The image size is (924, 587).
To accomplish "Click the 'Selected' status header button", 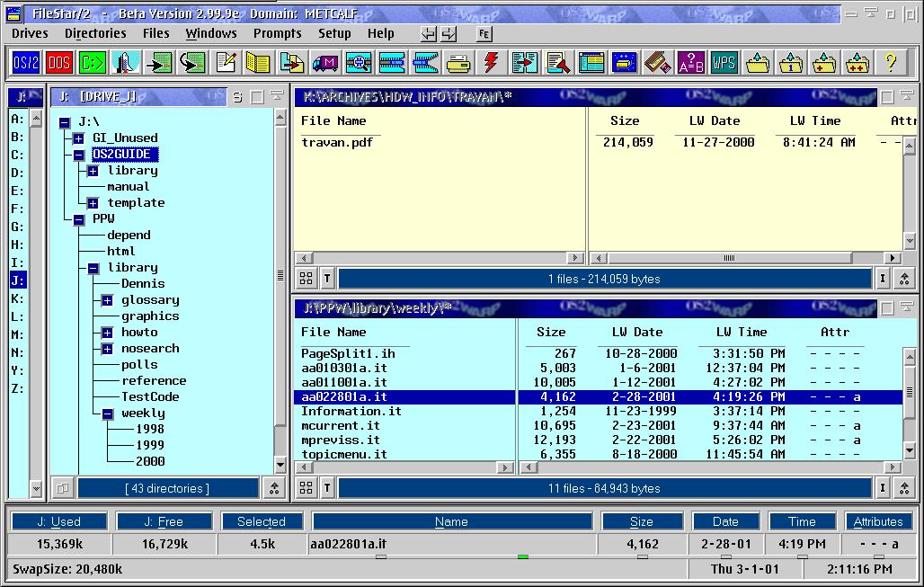I will pos(262,521).
